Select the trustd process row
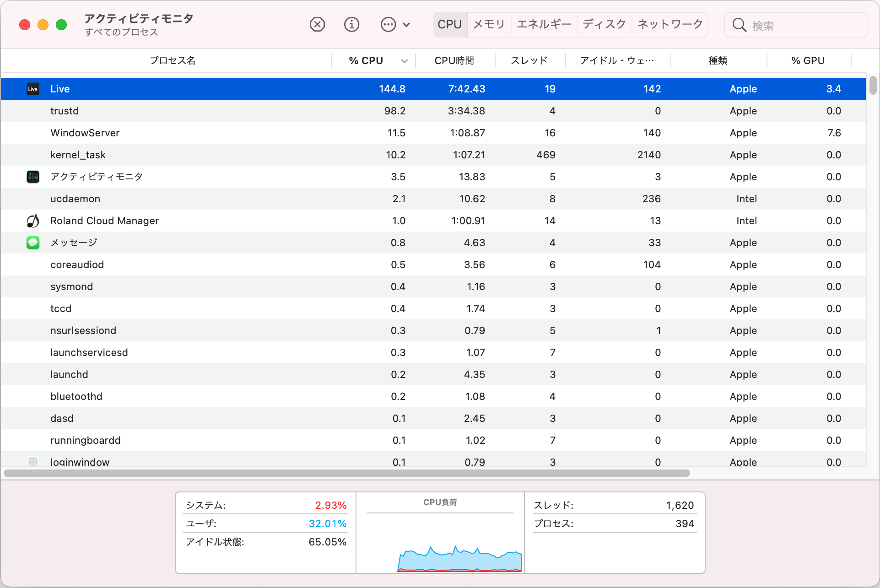 click(433, 111)
